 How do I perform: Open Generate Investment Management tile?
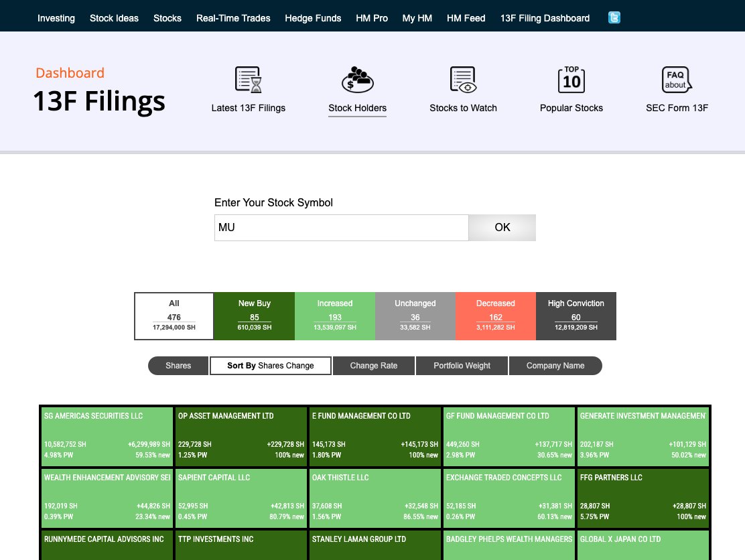[643, 436]
